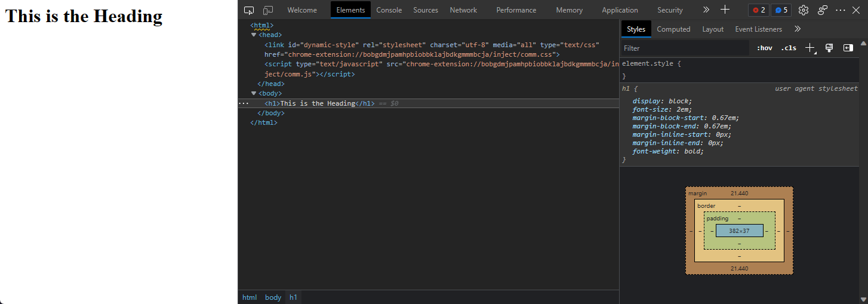This screenshot has width=868, height=304.
Task: Open the Network tab
Action: point(463,10)
